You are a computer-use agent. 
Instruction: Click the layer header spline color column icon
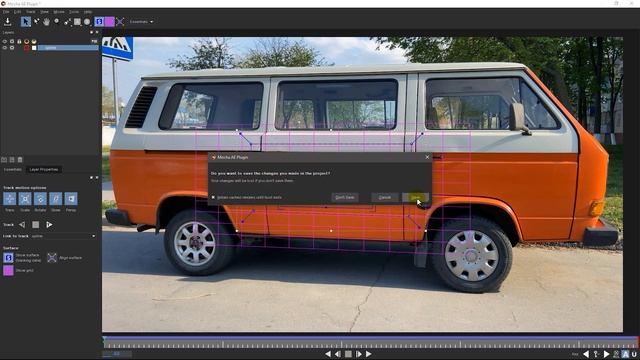click(27, 42)
